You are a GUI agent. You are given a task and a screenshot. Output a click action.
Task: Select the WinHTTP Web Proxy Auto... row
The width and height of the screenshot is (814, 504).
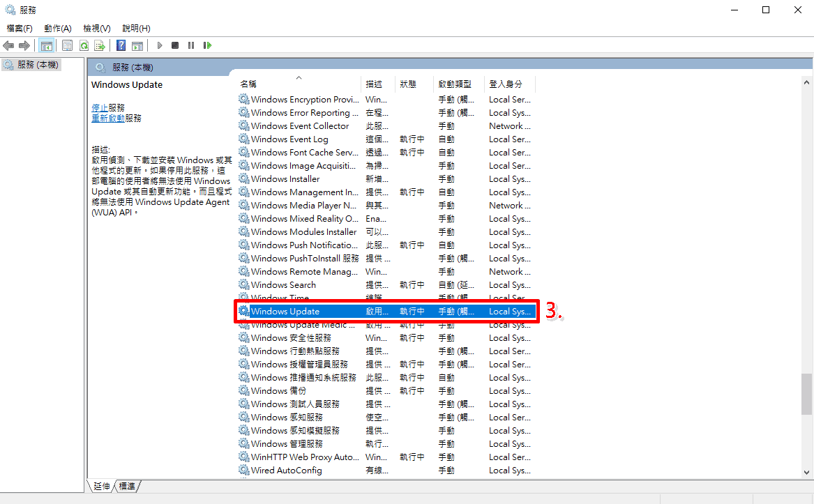coord(386,457)
